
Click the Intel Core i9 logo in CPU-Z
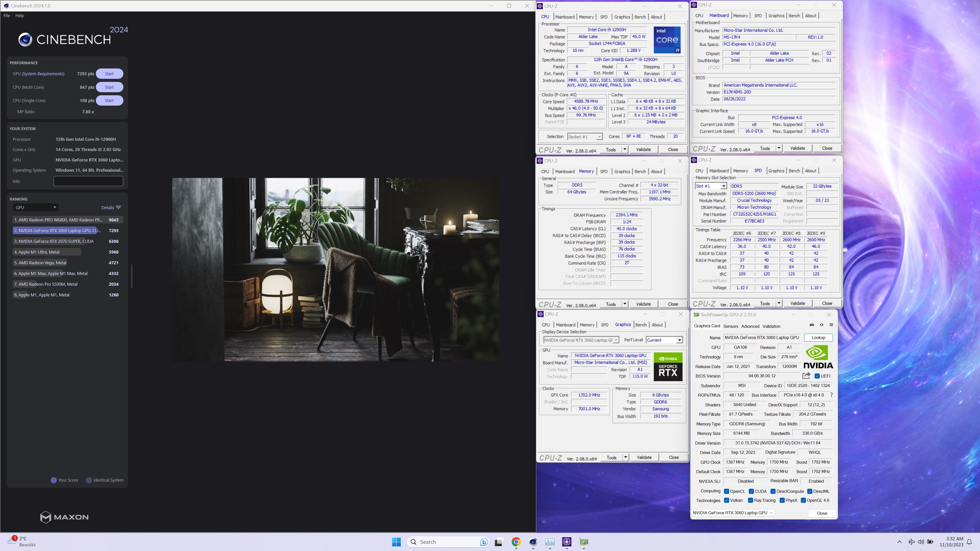(x=667, y=40)
